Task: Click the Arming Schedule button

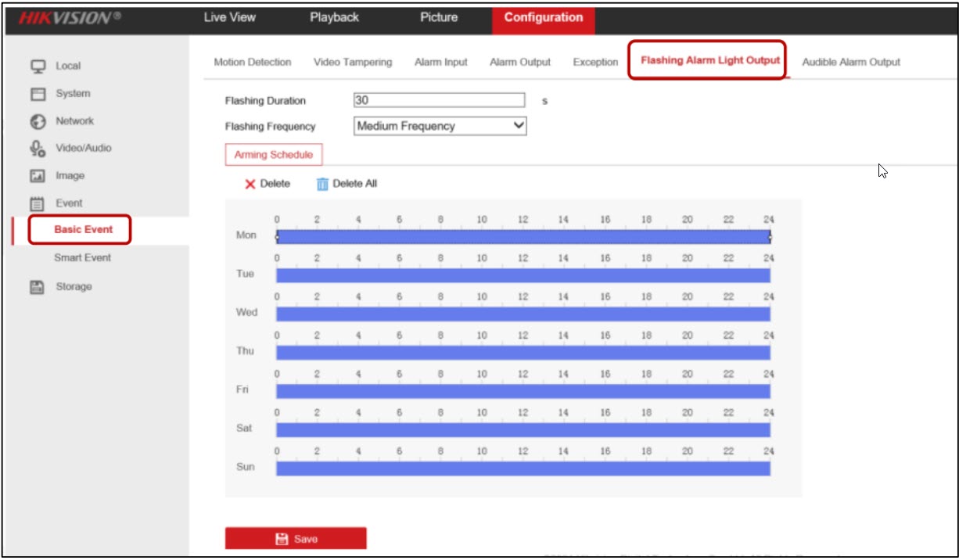Action: pos(274,155)
